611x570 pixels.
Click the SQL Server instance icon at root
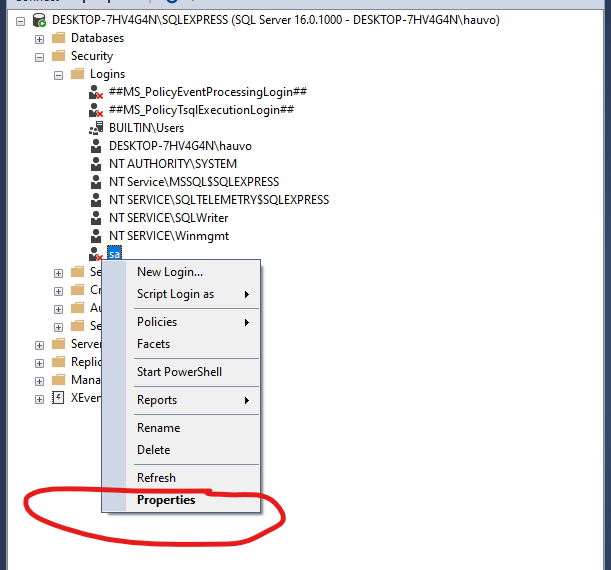(x=39, y=20)
